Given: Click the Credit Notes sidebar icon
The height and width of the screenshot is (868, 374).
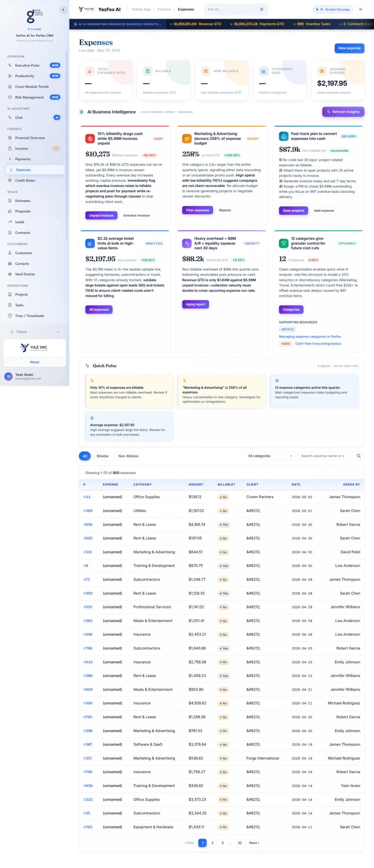Looking at the screenshot, I should point(10,180).
